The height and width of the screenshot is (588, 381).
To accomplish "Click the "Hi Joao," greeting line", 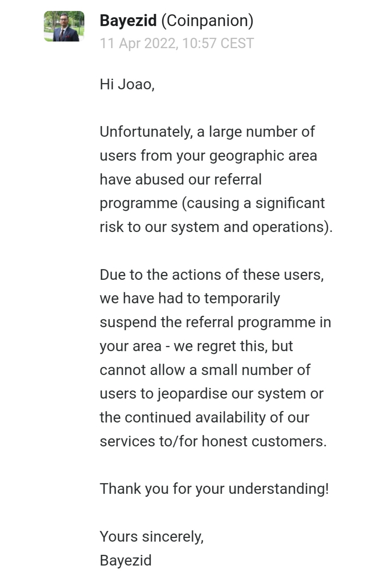I will point(127,84).
